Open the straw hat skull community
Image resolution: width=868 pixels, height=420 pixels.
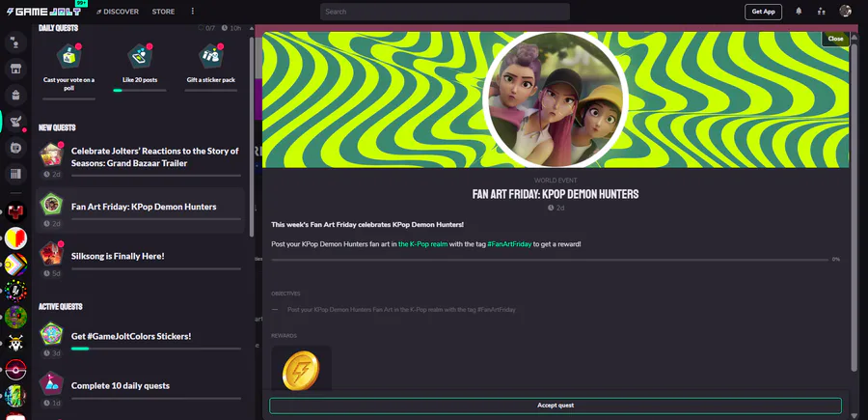[16, 343]
